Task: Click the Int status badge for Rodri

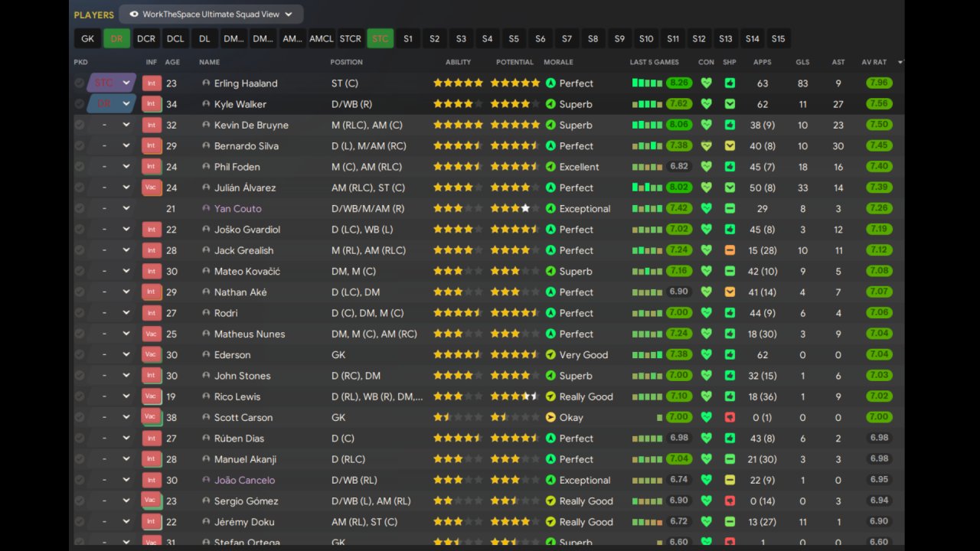Action: (151, 313)
